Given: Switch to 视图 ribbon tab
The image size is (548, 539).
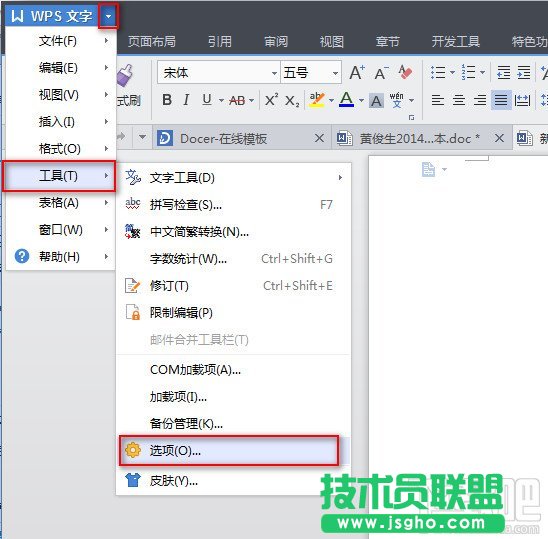Looking at the screenshot, I should click(332, 42).
